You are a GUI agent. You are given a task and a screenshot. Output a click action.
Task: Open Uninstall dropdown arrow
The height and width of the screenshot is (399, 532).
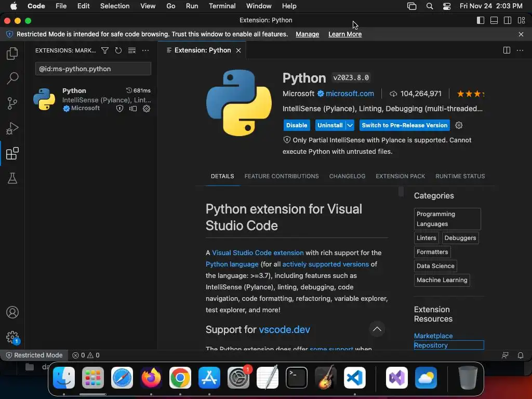[350, 125]
